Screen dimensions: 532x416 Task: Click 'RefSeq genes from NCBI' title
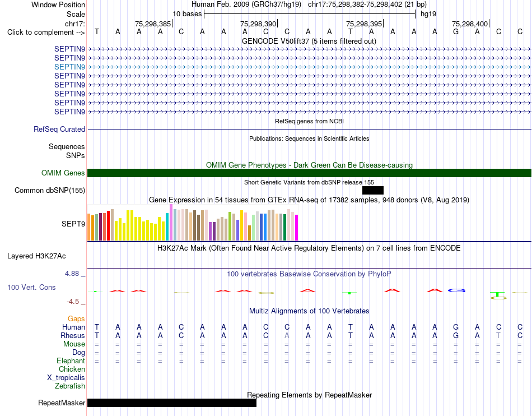(309, 121)
